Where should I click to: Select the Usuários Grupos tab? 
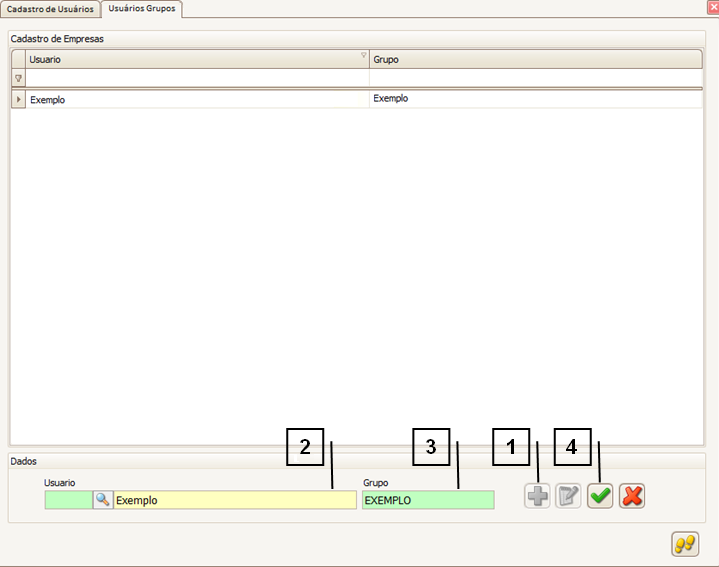(x=142, y=9)
